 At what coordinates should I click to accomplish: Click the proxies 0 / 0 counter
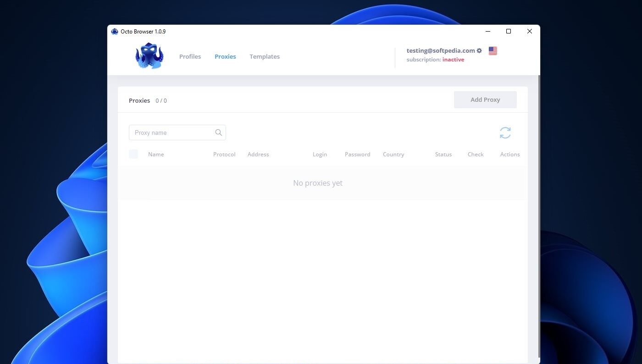click(x=161, y=101)
